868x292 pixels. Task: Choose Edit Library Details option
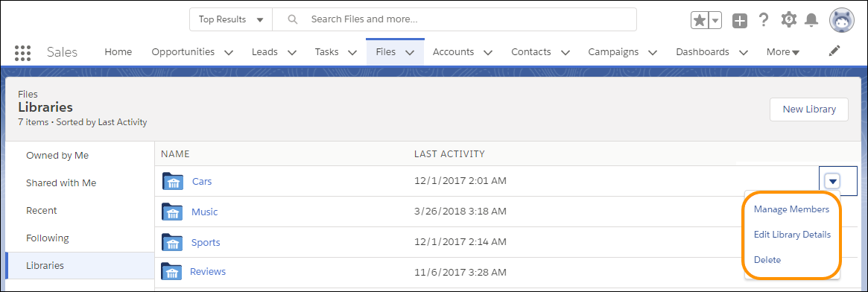(x=792, y=235)
